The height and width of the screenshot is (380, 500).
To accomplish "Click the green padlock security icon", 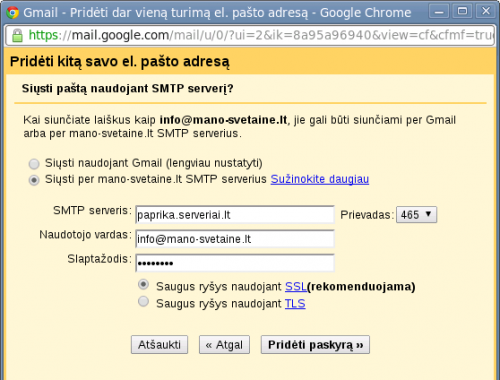I will pyautogui.click(x=17, y=35).
